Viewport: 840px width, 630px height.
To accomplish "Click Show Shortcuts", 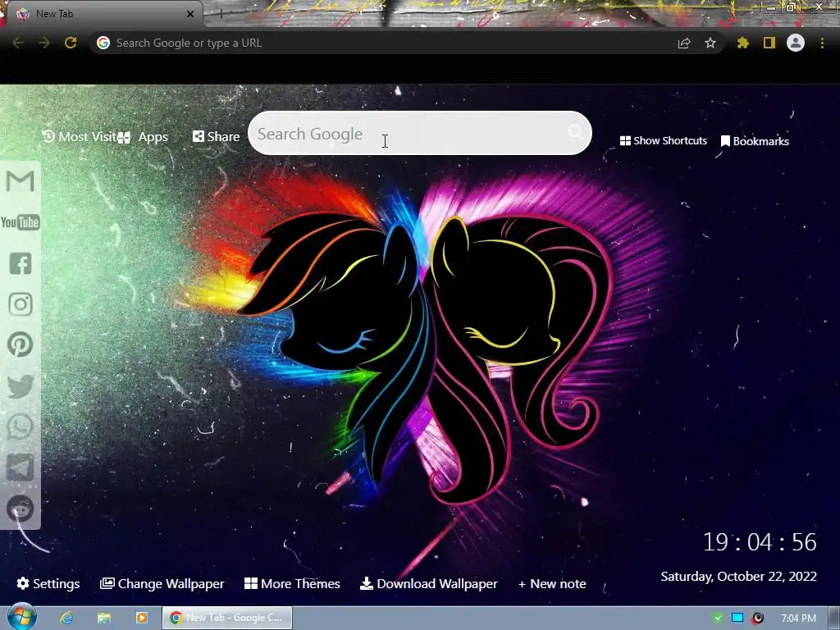I will [663, 141].
